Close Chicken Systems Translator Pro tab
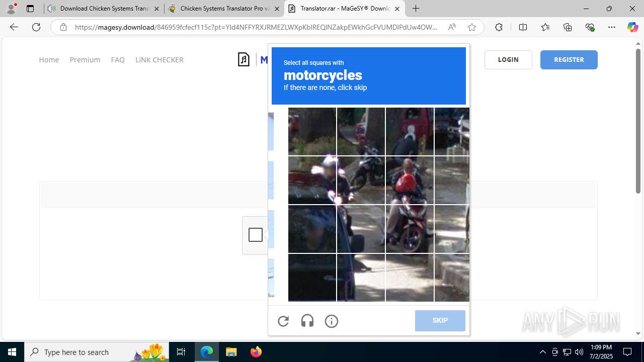 277,9
